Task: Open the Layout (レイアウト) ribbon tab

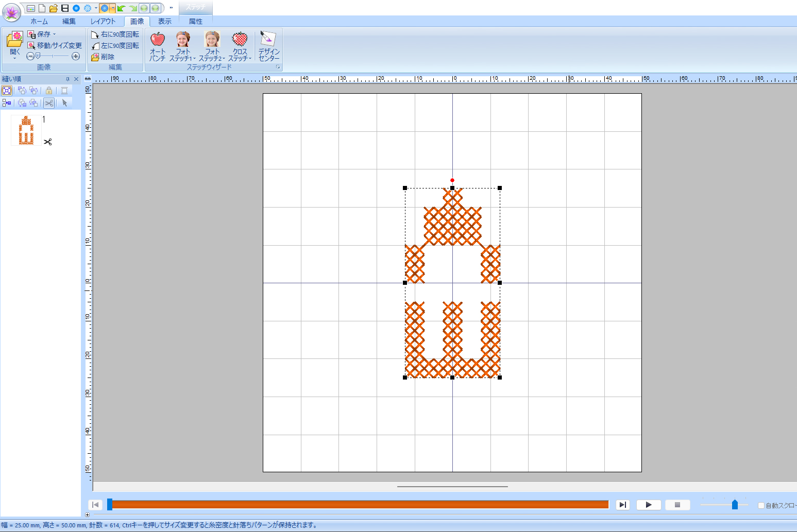Action: pyautogui.click(x=103, y=22)
